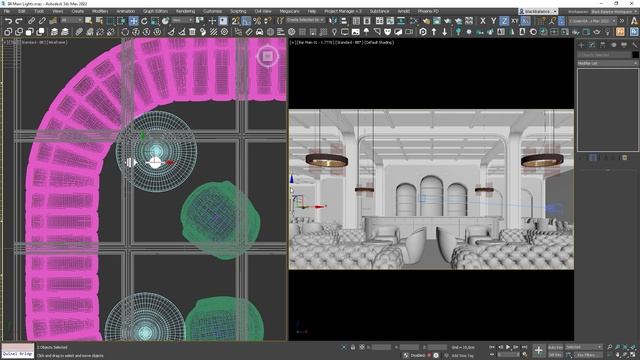The height and width of the screenshot is (360, 640).
Task: Go to the start frame
Action: 492,347
